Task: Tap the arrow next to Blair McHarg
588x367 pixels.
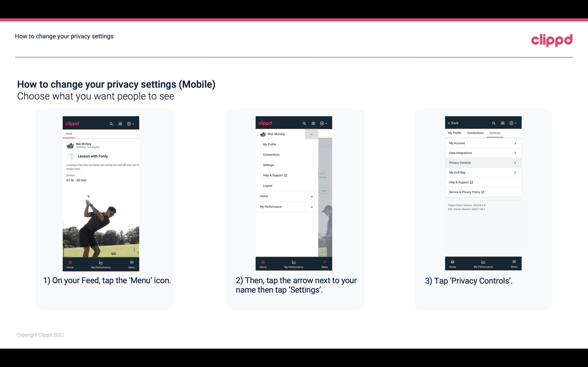Action: [x=311, y=134]
